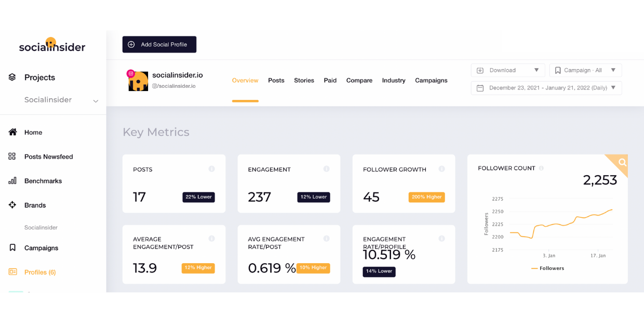Switch to the Posts tab
Viewport: 644px width, 312px height.
[276, 81]
